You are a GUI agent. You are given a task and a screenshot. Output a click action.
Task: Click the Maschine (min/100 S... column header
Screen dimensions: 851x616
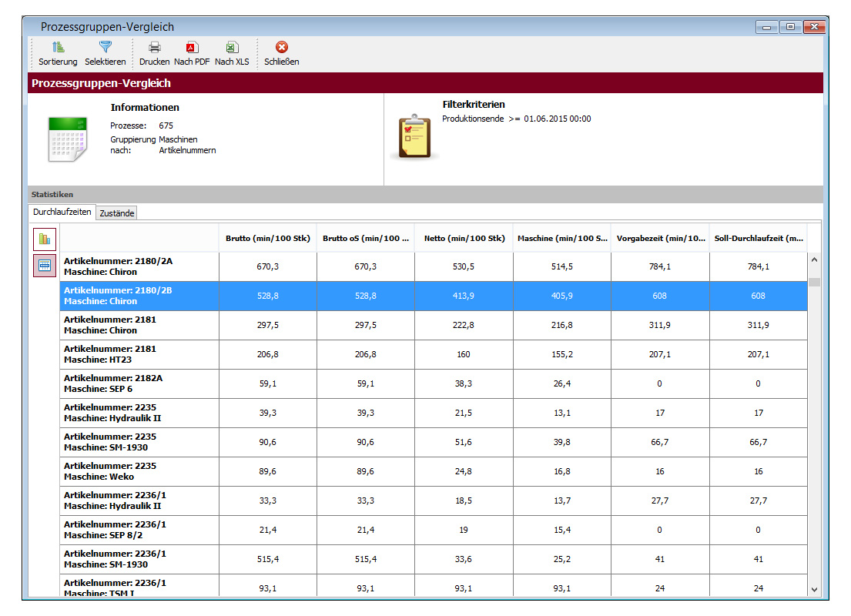tap(562, 238)
